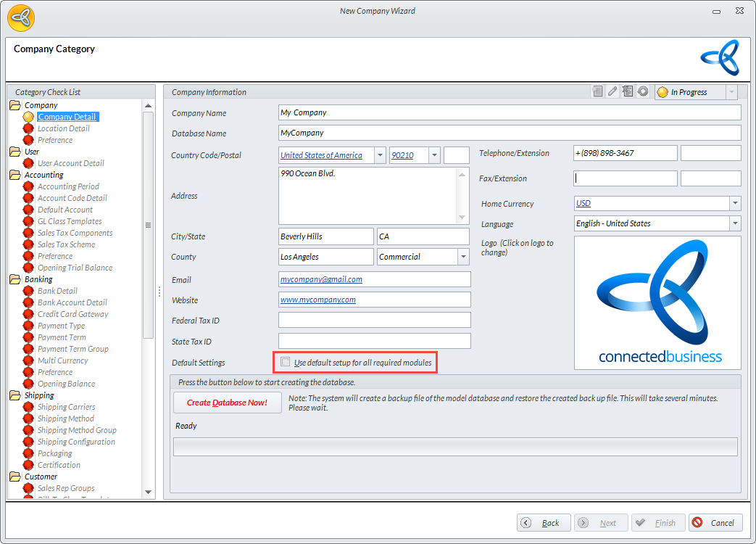Open the In Progress status dropdown

click(731, 92)
